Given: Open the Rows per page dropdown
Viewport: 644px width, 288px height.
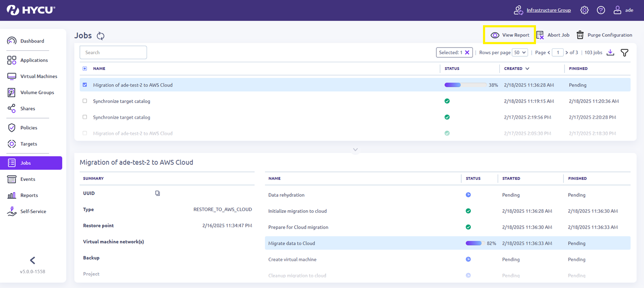Looking at the screenshot, I should (x=520, y=53).
